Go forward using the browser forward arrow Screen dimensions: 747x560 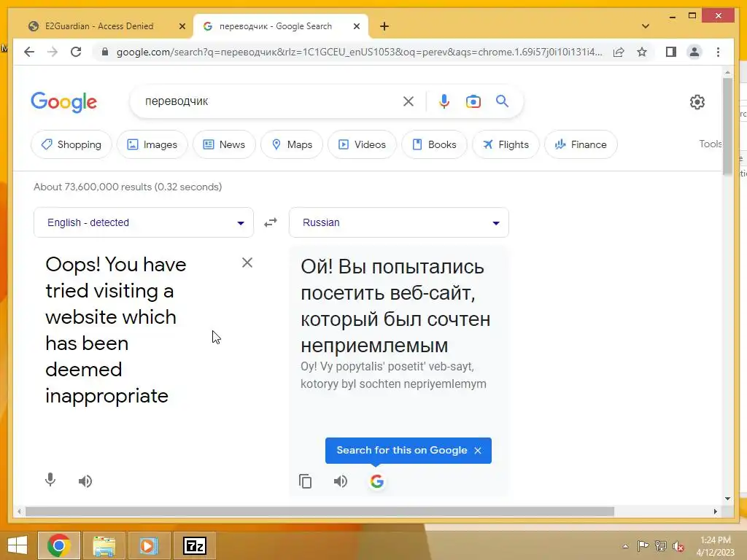coord(53,52)
